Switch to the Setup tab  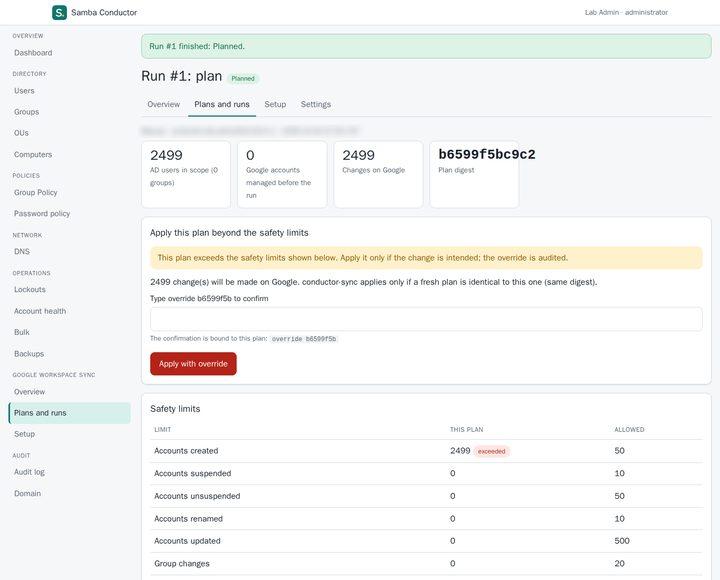(x=275, y=105)
